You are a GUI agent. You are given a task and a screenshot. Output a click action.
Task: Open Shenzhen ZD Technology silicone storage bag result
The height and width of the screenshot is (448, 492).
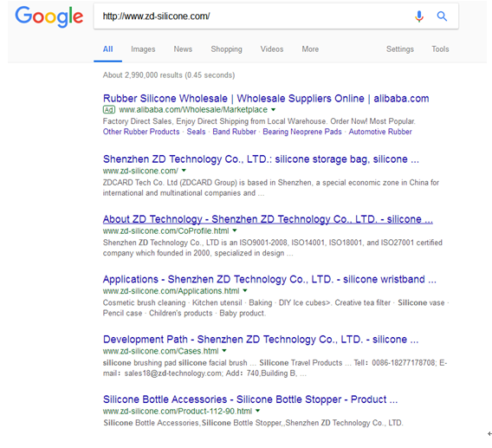coord(261,159)
